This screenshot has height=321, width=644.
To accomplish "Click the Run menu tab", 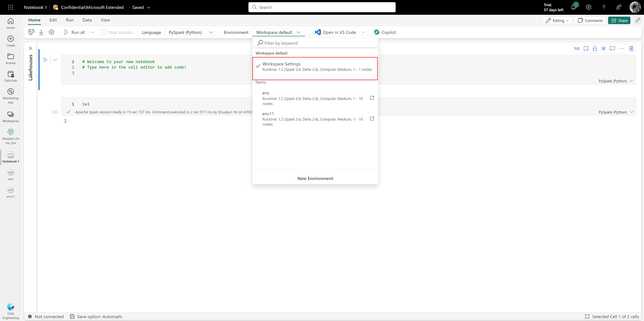I will coord(70,20).
